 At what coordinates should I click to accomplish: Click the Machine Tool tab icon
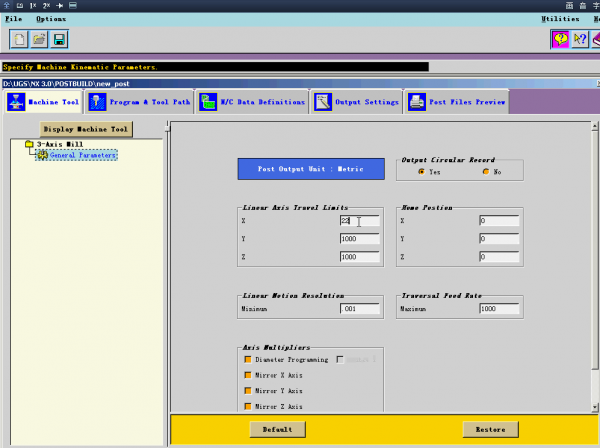click(x=16, y=102)
